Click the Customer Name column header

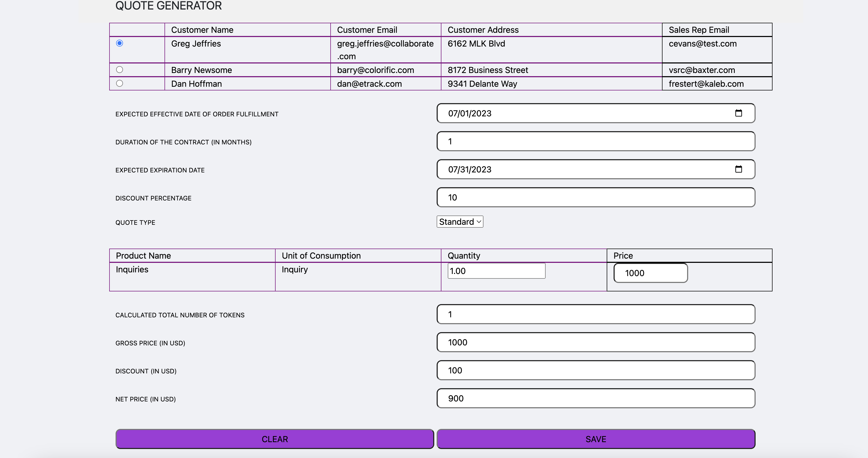click(202, 30)
